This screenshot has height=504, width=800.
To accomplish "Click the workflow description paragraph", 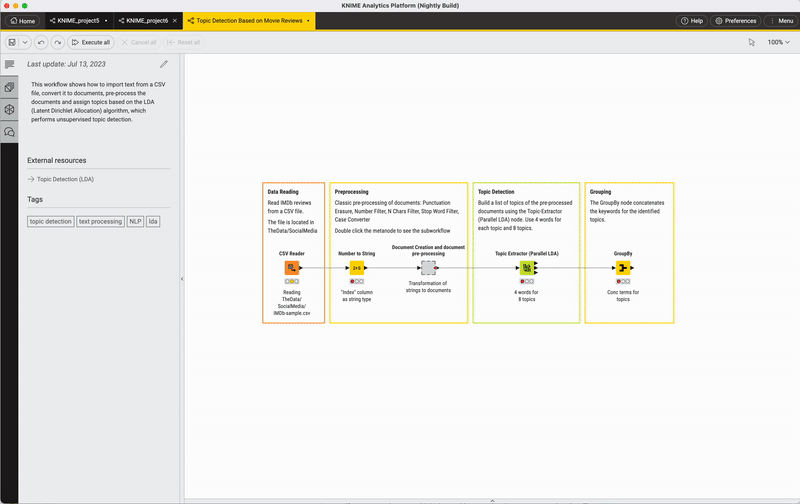I will click(98, 102).
